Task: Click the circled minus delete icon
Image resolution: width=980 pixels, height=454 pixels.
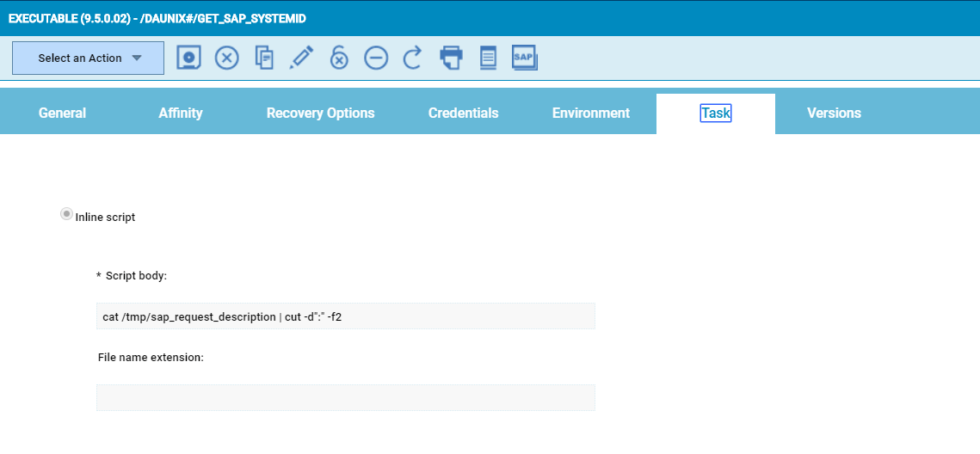Action: (x=376, y=58)
